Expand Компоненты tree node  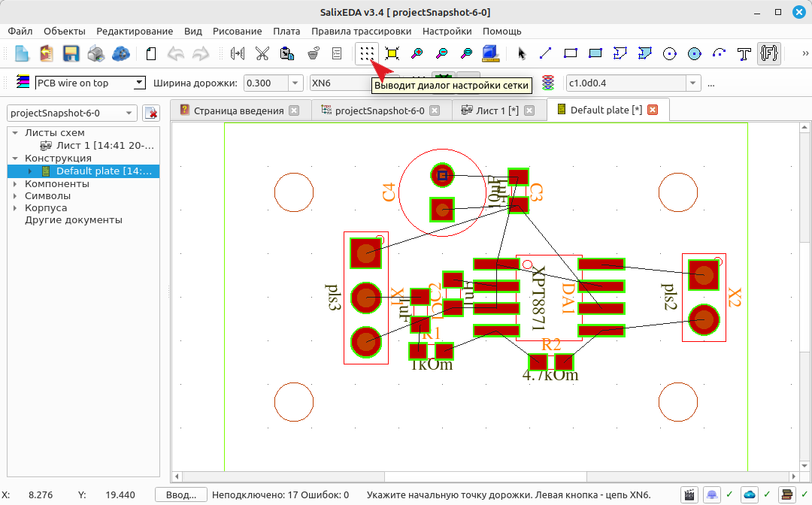15,183
